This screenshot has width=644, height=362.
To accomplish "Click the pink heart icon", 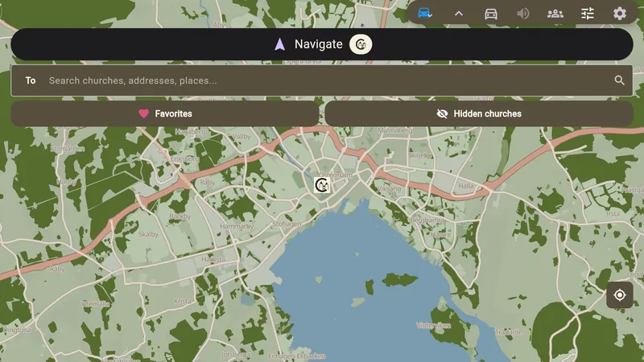I will pyautogui.click(x=143, y=113).
